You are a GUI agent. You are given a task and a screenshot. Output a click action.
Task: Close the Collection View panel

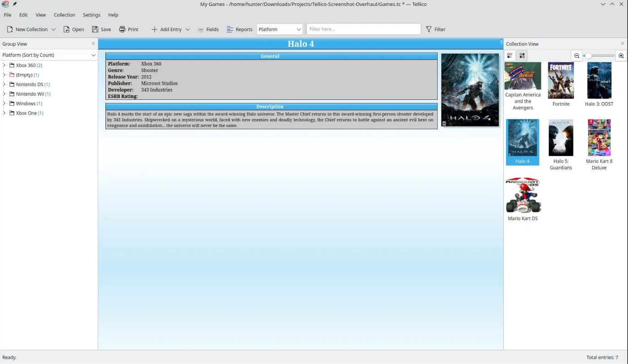622,43
